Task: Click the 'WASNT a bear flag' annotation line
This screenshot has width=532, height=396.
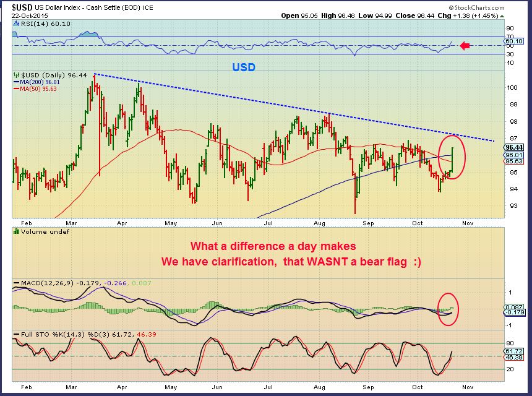Action: (x=291, y=262)
